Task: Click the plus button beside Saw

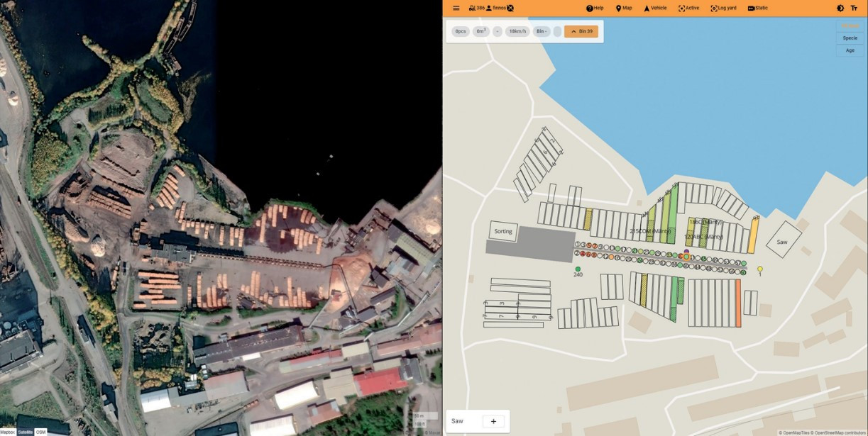Action: click(x=493, y=421)
